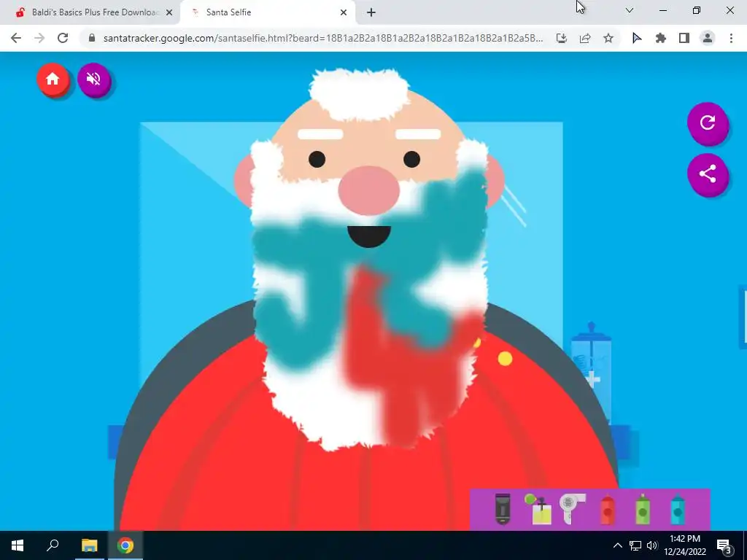Pick the teal spray paint can
Image resolution: width=747 pixels, height=560 pixels.
(678, 510)
